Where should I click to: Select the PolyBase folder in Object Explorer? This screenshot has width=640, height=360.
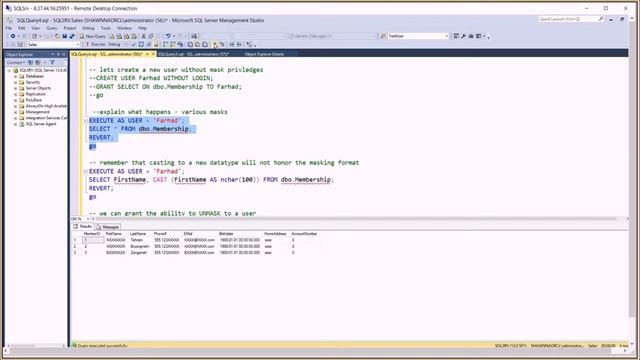[x=33, y=100]
